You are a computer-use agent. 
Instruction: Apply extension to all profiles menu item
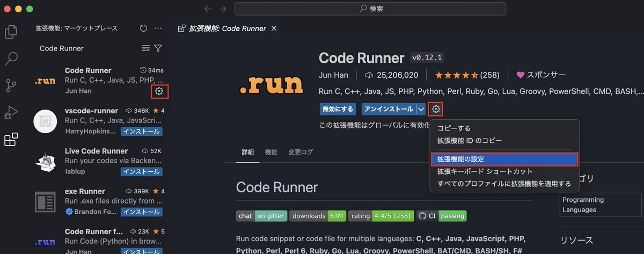[x=504, y=184]
